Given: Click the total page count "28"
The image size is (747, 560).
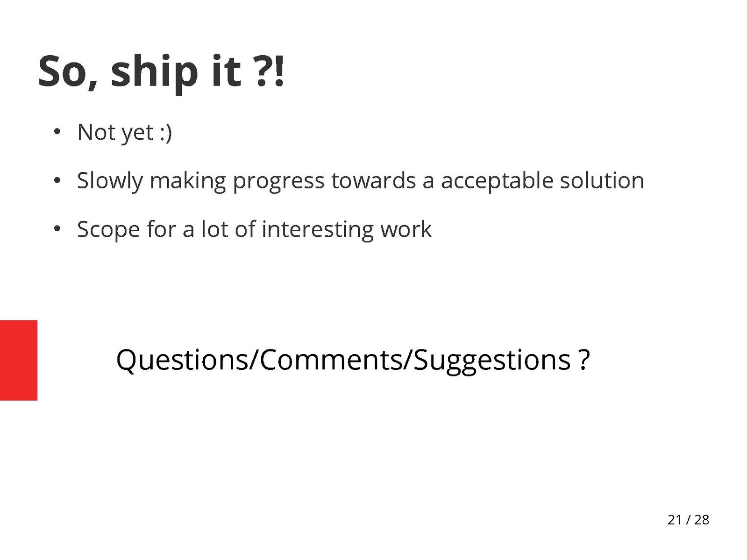Looking at the screenshot, I should coord(701,520).
